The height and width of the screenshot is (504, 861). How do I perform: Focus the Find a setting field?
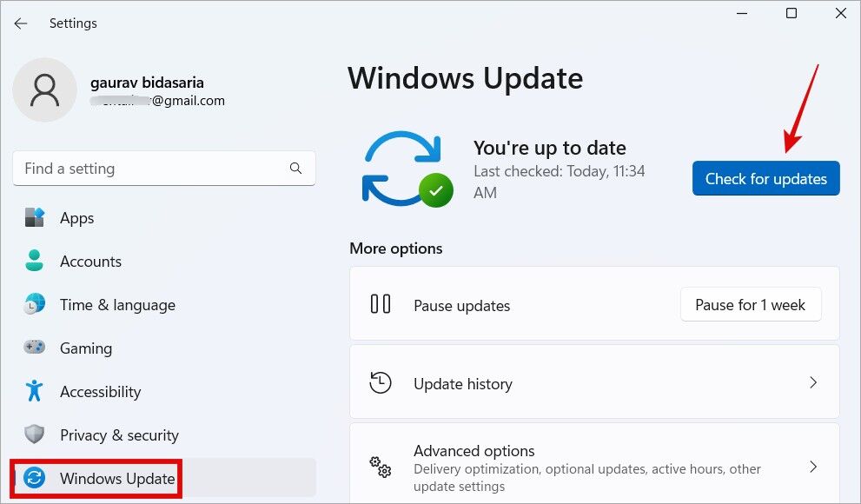click(x=164, y=169)
